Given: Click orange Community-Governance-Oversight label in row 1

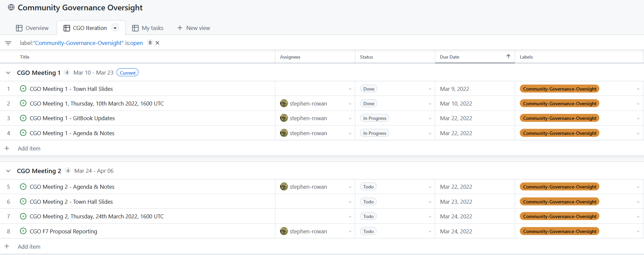Looking at the screenshot, I should coord(559,89).
